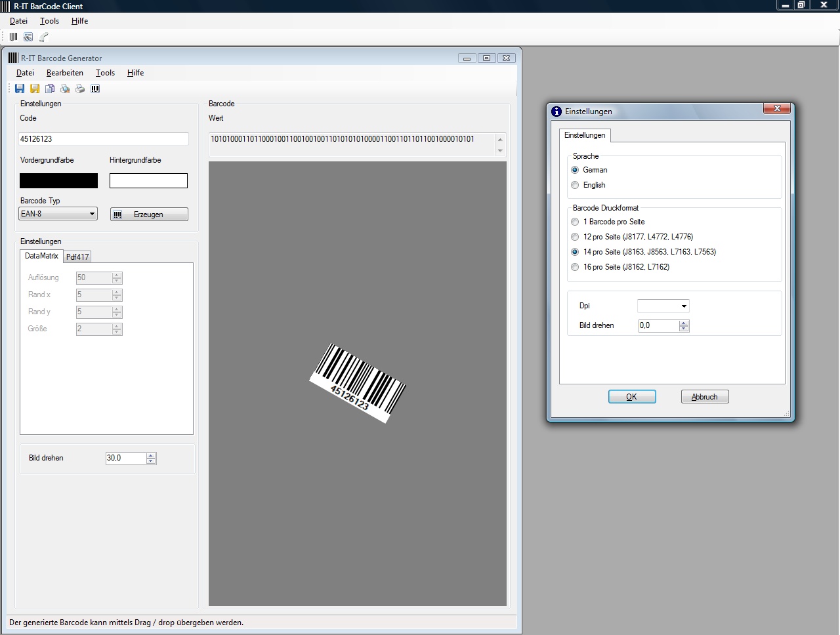Select German language radio button

point(575,170)
